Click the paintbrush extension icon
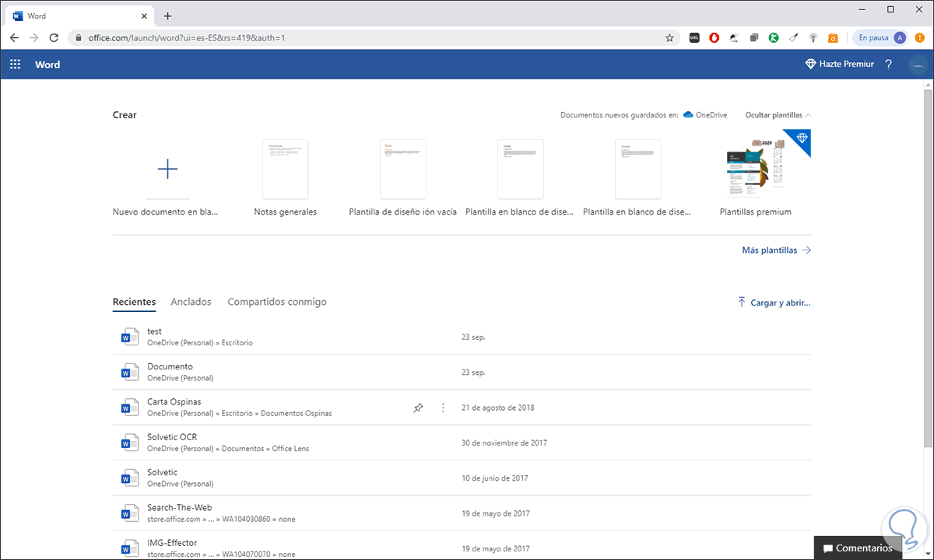The height and width of the screenshot is (560, 934). click(793, 37)
